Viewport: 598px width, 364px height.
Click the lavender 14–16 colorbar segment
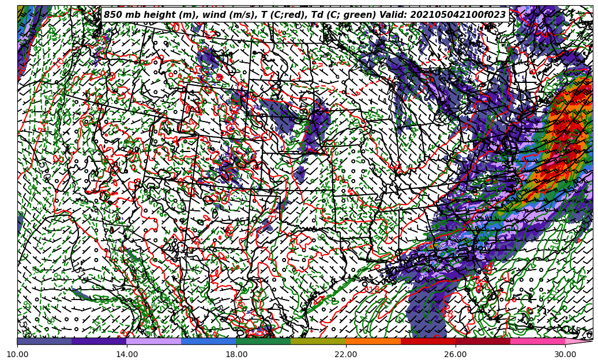tap(154, 341)
